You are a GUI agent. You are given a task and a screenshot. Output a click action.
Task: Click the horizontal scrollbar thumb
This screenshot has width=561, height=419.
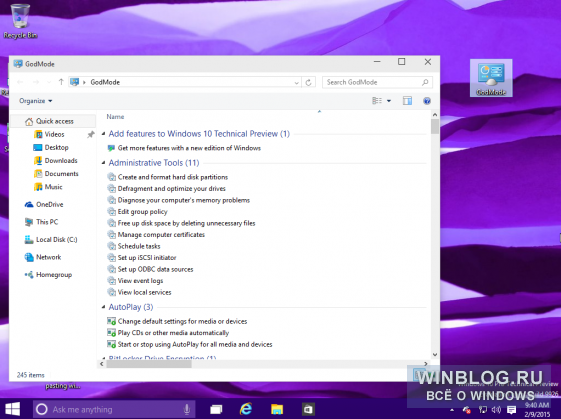tap(149, 364)
